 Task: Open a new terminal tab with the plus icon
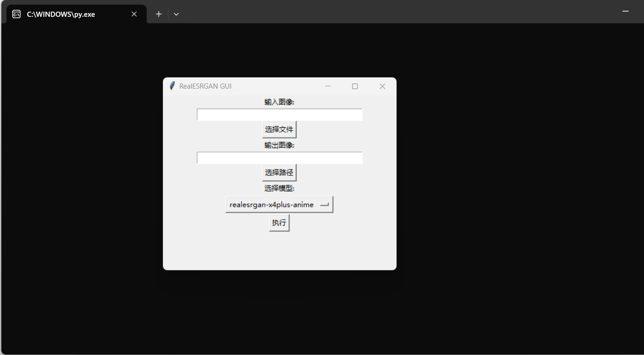(x=158, y=14)
